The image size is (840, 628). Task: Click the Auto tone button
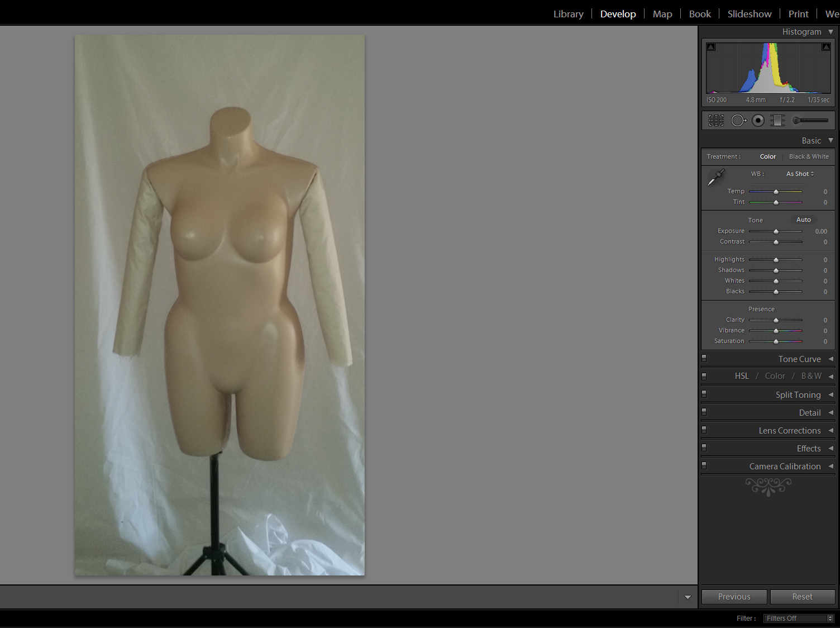[x=803, y=220]
